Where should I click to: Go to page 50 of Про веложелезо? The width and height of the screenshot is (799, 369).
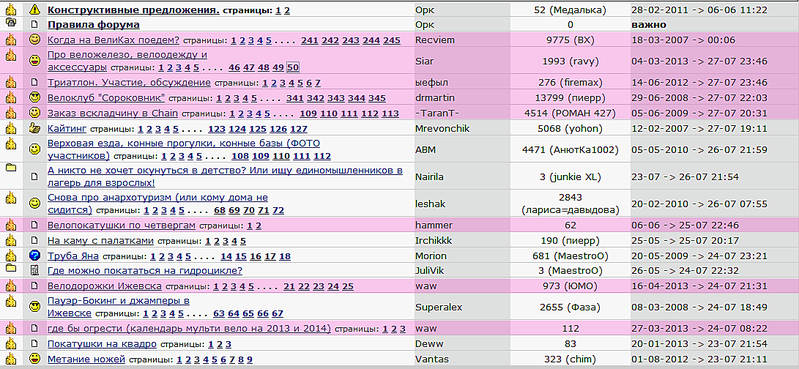click(x=293, y=67)
